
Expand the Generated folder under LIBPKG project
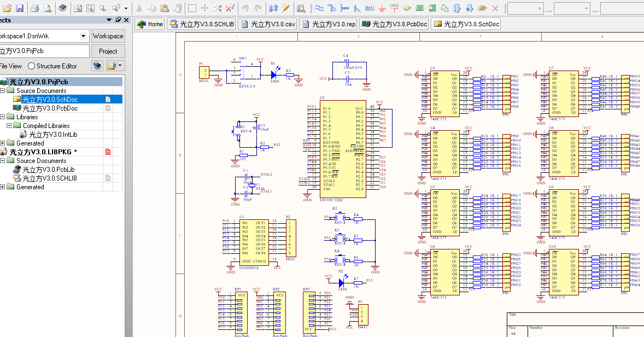(x=3, y=187)
